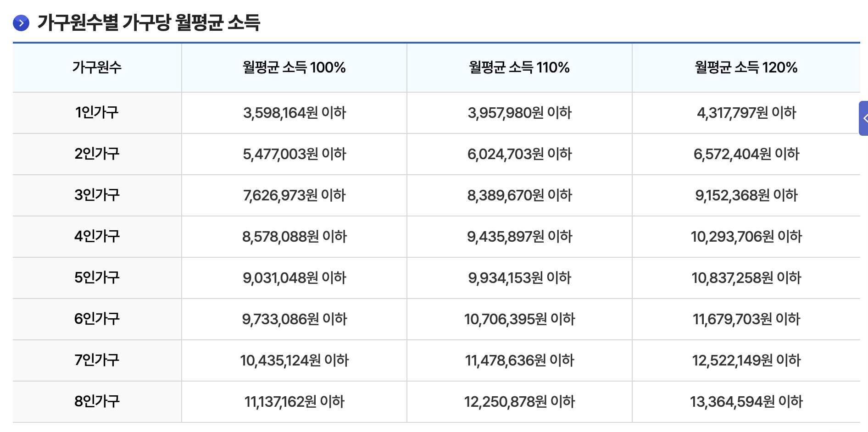Click cell 6,024,703원 이하
The image size is (868, 432).
pos(519,154)
